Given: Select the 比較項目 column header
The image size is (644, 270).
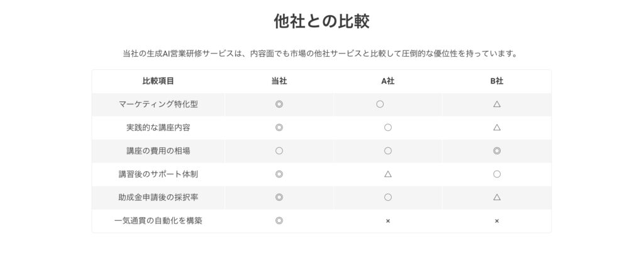Looking at the screenshot, I should pos(158,81).
